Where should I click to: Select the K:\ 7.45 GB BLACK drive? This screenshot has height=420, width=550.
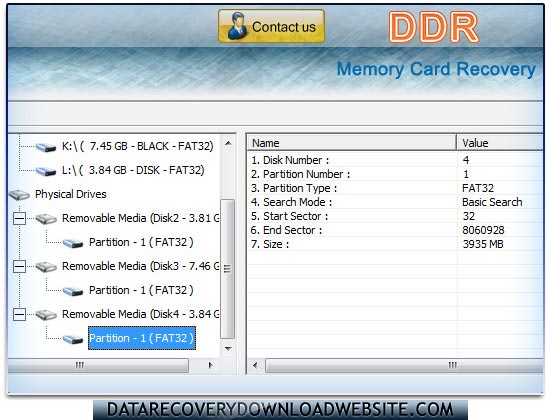(x=138, y=146)
